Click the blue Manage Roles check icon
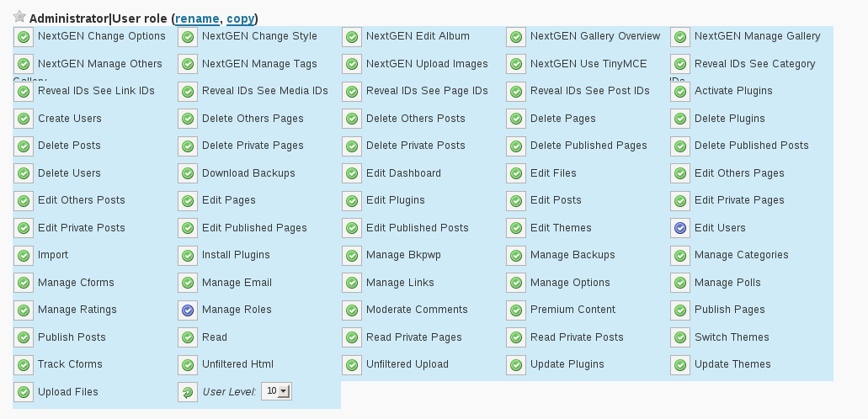The image size is (868, 419). [x=188, y=310]
